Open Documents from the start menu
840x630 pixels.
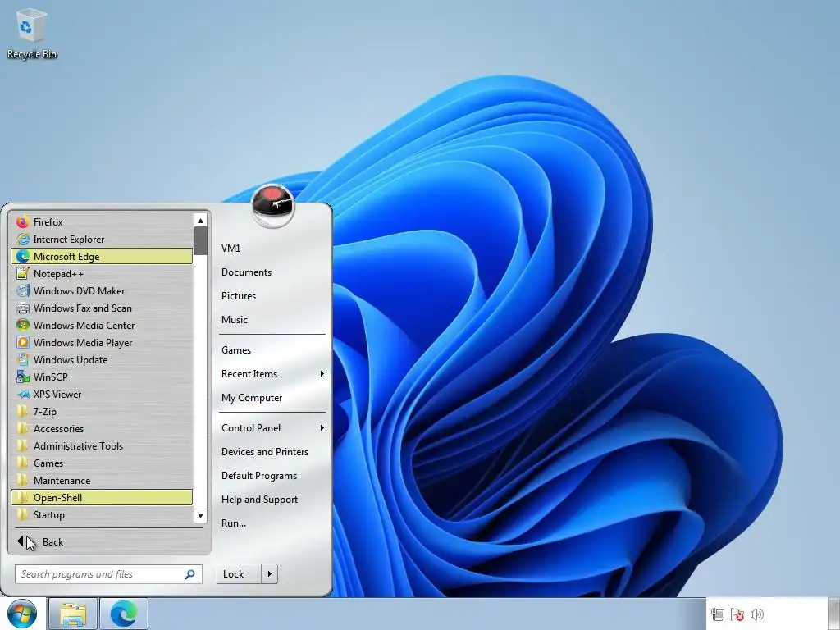click(x=272, y=272)
